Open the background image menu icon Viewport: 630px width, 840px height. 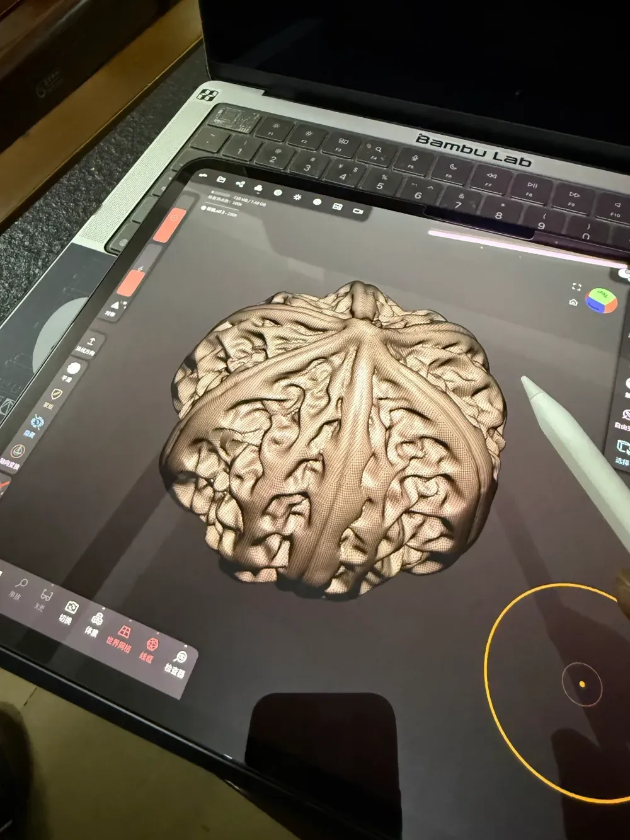tap(338, 206)
